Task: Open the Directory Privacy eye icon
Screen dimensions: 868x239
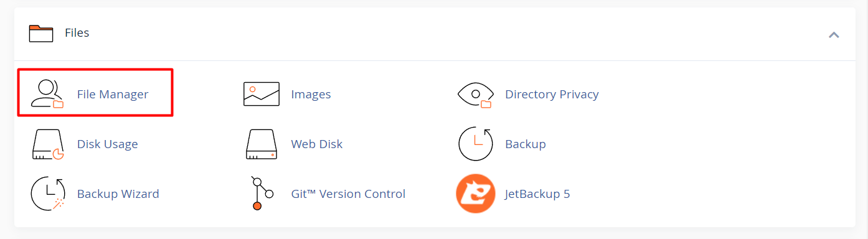Action: (x=475, y=95)
